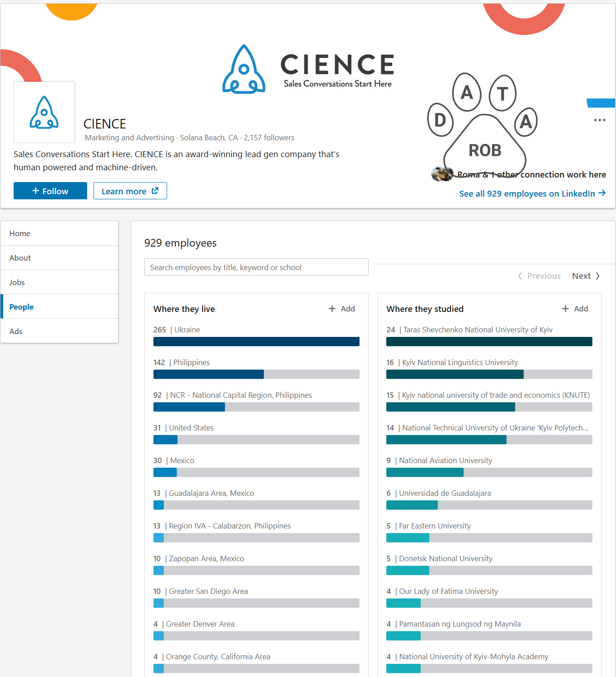This screenshot has height=677, width=616.
Task: Click Roma's profile avatar picture
Action: tap(441, 173)
